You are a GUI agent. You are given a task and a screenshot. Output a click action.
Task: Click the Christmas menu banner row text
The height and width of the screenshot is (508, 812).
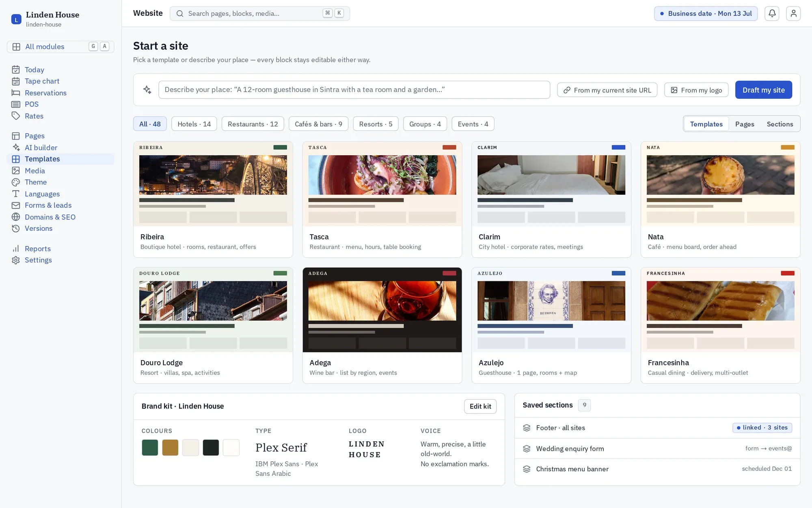572,469
